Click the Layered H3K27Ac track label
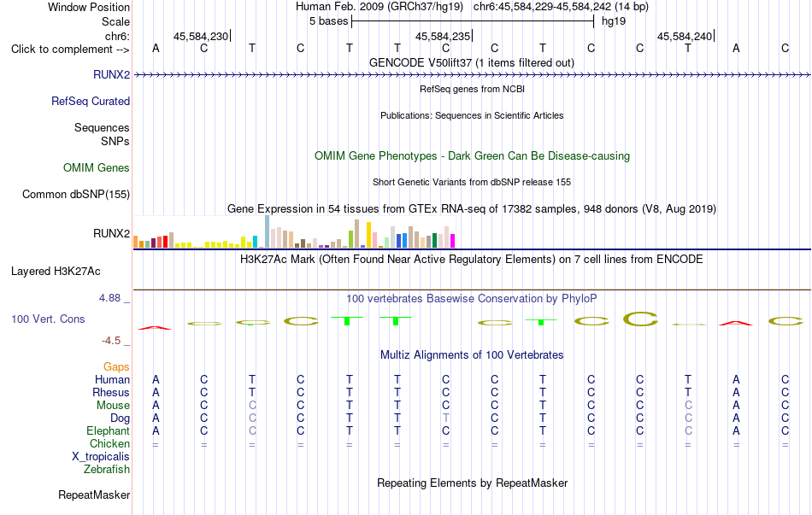This screenshot has height=515, width=812. coord(56,272)
